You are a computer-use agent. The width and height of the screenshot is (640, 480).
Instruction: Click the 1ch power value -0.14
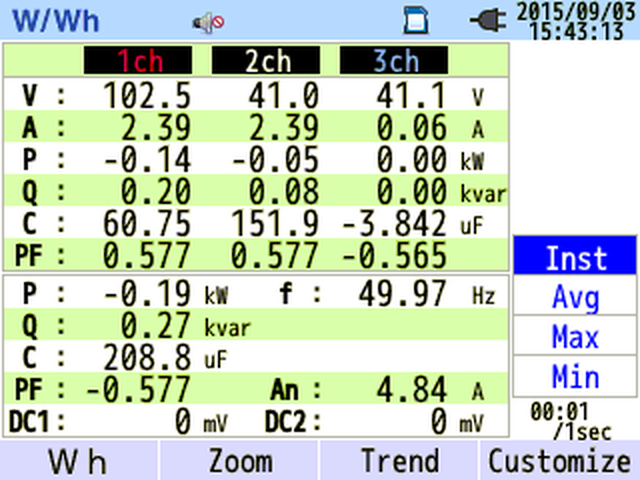click(x=147, y=159)
